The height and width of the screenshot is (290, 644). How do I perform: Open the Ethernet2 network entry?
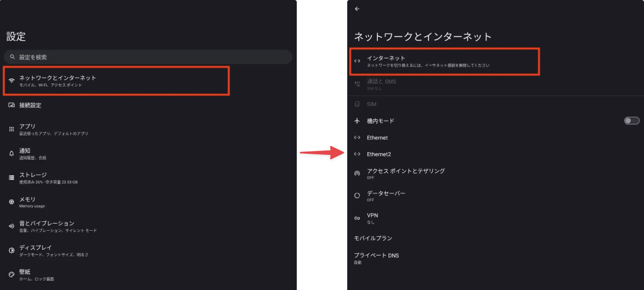379,154
